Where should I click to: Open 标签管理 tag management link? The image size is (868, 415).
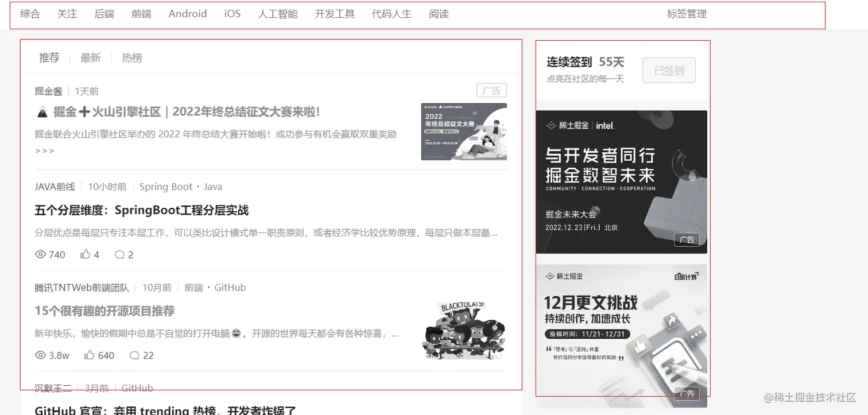(x=687, y=14)
